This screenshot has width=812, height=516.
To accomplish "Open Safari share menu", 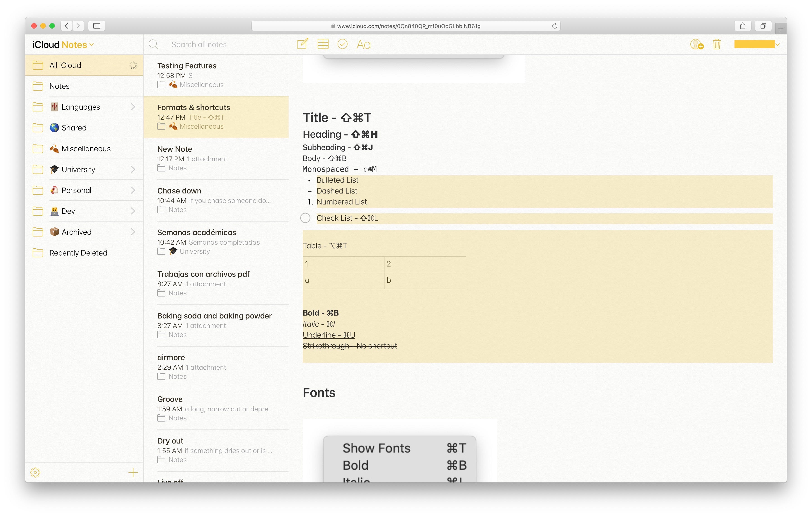I will (742, 26).
